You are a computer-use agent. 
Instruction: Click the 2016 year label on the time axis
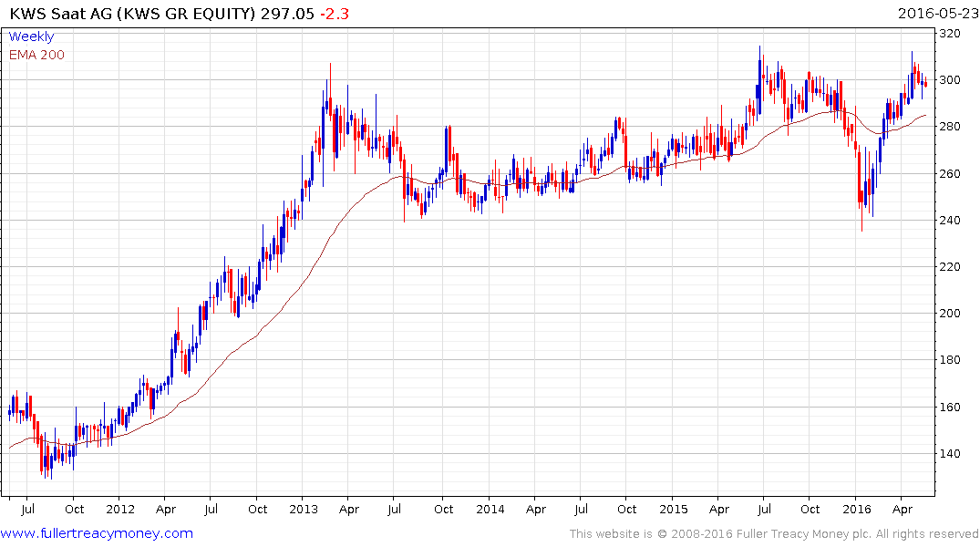coord(856,509)
